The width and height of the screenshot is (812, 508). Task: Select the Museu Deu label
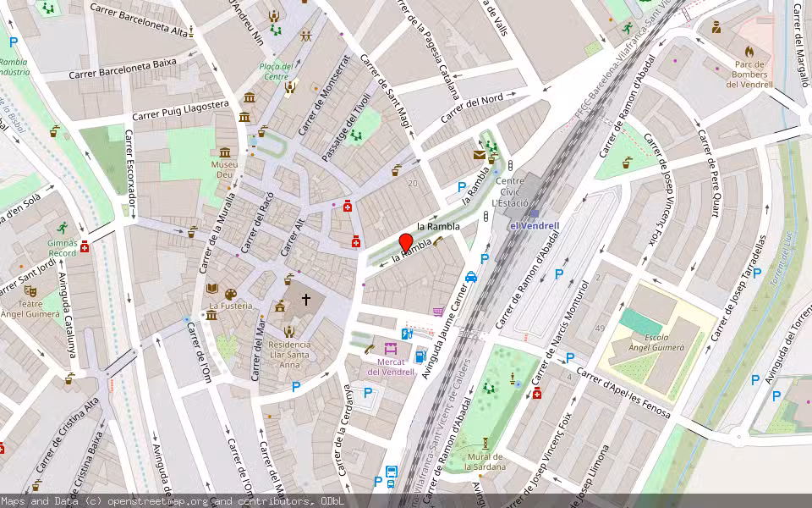coord(224,169)
